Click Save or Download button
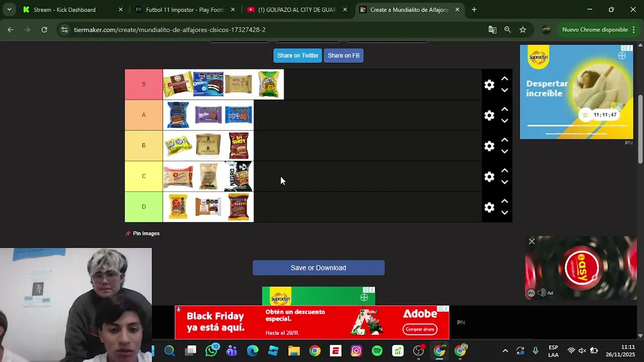644x362 pixels. pyautogui.click(x=318, y=267)
